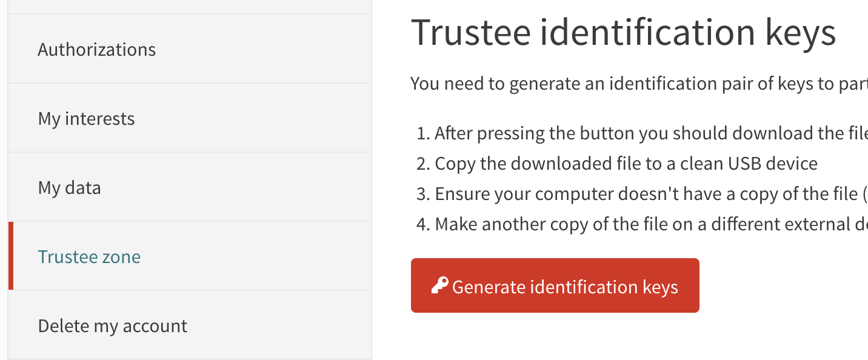Click the key icon on the red button

pos(439,285)
